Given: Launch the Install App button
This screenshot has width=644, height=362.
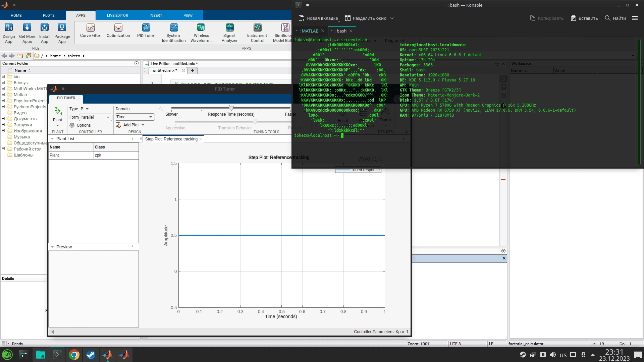Looking at the screenshot, I should 45,33.
